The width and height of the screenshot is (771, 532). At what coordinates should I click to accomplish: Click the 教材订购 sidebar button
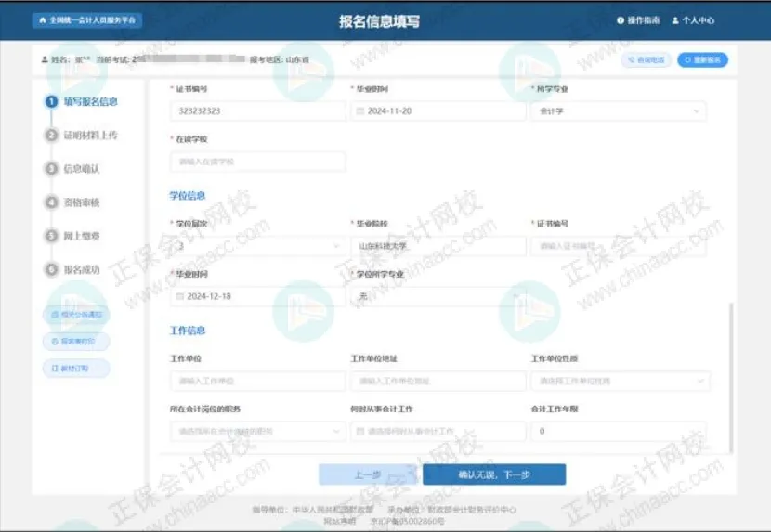point(76,369)
